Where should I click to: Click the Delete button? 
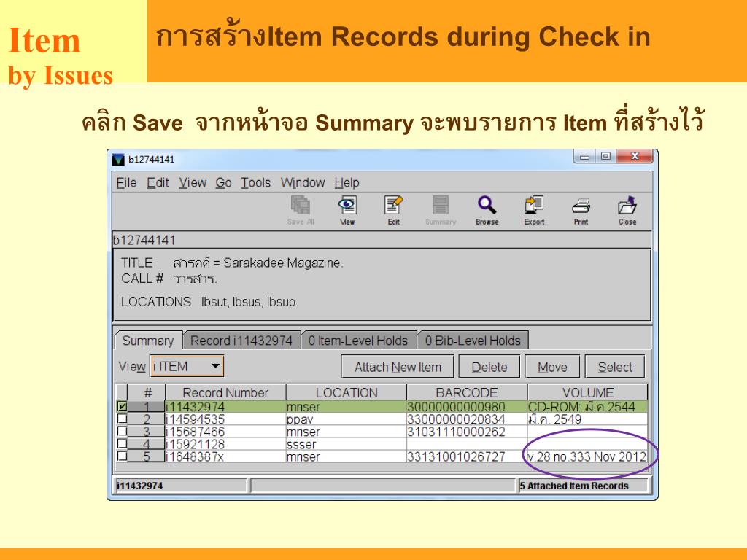point(489,367)
